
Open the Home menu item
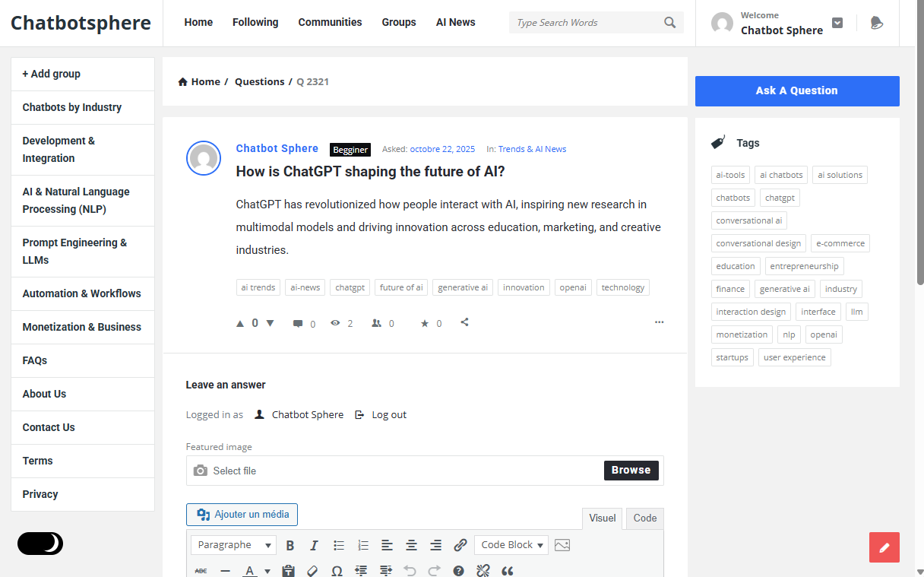(198, 22)
